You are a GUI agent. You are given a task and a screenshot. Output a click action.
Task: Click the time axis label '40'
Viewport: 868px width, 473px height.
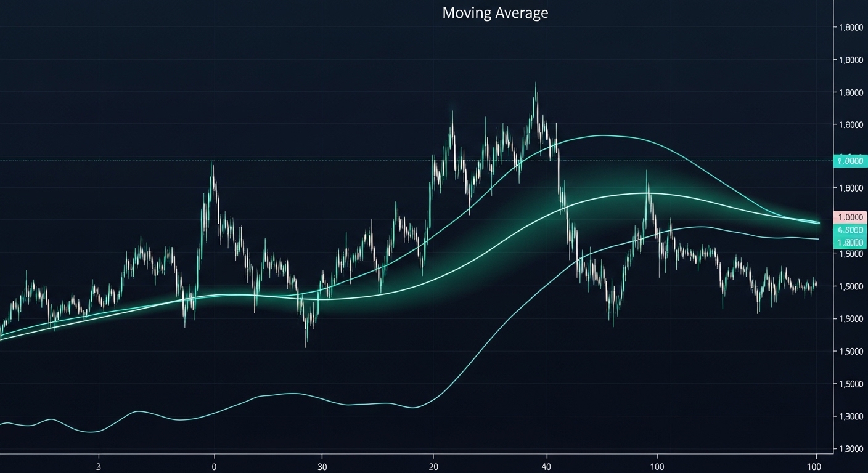click(x=547, y=464)
